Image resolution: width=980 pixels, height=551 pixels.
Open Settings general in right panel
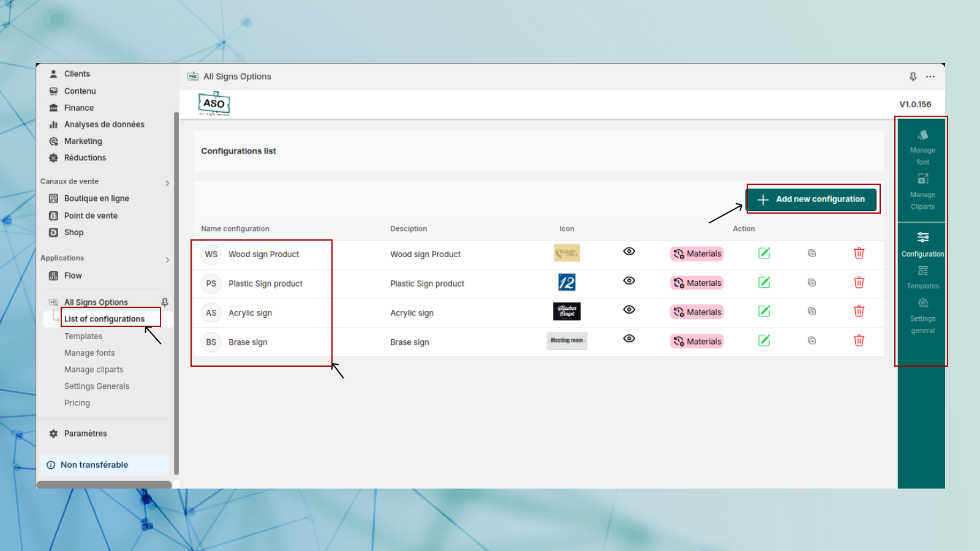tap(922, 316)
